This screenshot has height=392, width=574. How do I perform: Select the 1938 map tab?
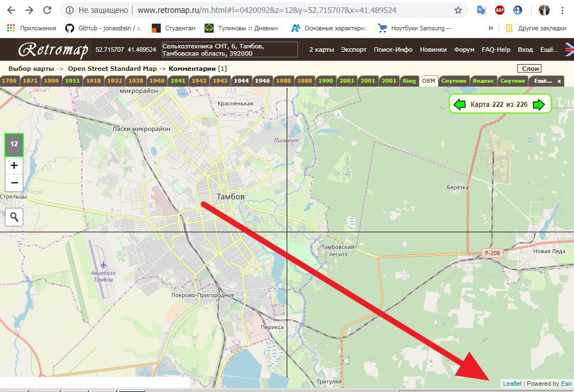136,81
